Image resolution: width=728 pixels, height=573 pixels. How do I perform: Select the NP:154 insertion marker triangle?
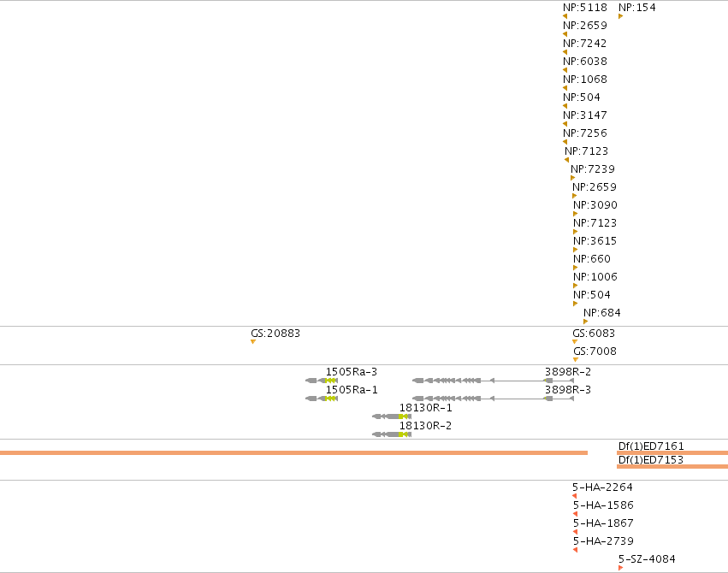621,17
